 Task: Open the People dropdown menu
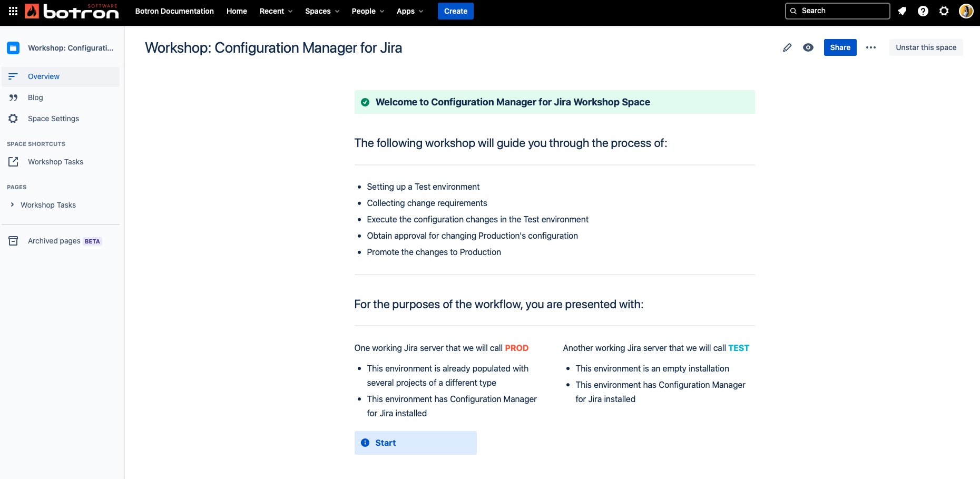(x=368, y=11)
